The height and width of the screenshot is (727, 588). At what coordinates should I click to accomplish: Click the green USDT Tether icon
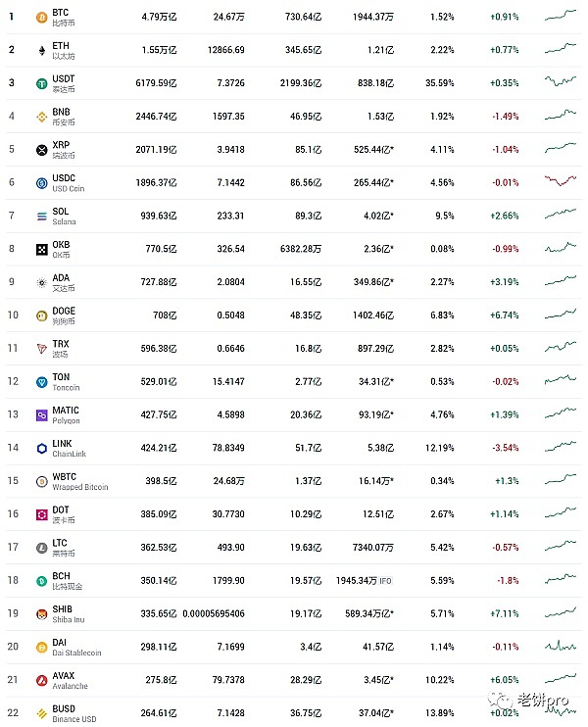(x=41, y=83)
